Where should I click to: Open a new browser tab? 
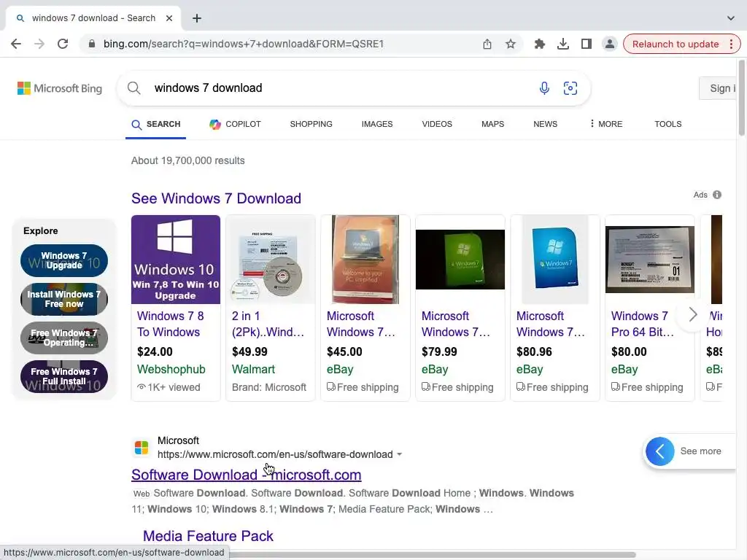coord(197,18)
